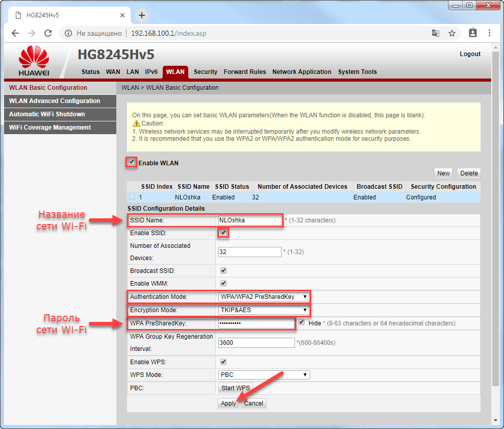This screenshot has height=429, width=504.
Task: Click the translate page icon in address bar
Action: click(435, 33)
